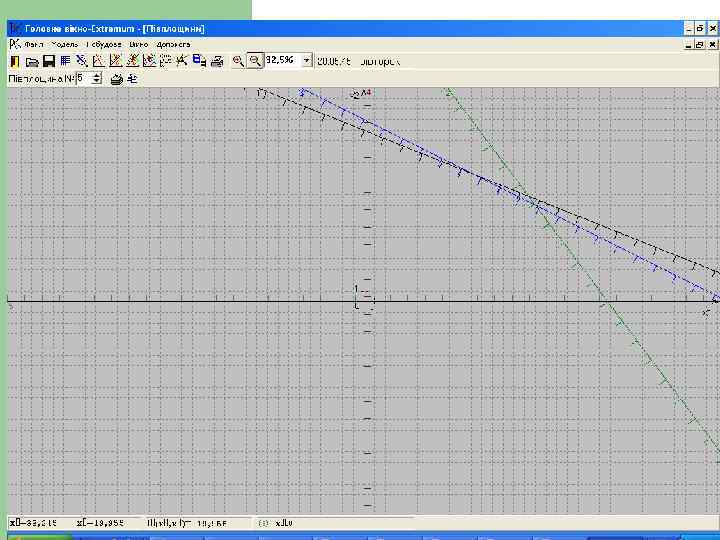This screenshot has height=540, width=720.
Task: Click the Zoom out magnifier icon
Action: [x=255, y=61]
